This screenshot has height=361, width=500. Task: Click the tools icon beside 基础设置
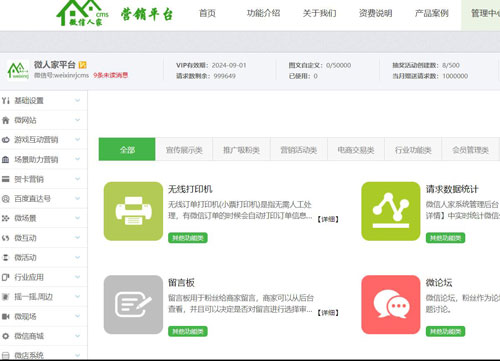coord(6,100)
